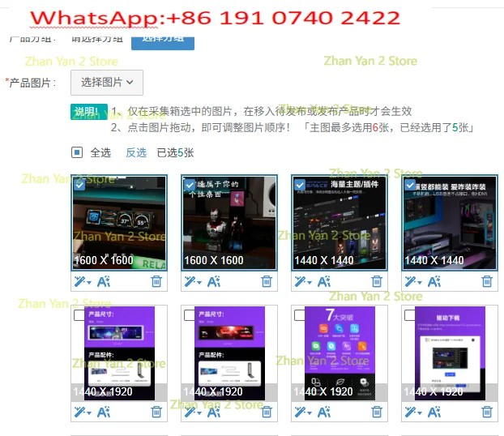Delete the 7大突破 image with trash icon
Viewport: 504px width, 436px height.
[377, 412]
